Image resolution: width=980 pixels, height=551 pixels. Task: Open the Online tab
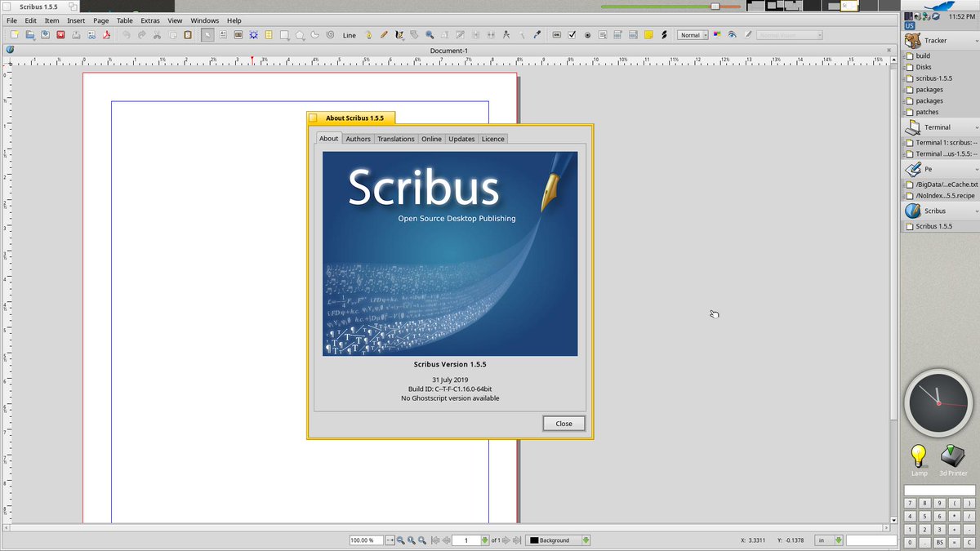coord(431,139)
